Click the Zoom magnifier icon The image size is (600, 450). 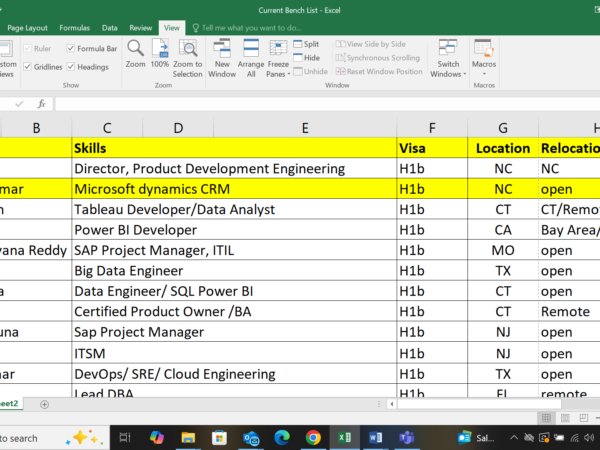(x=135, y=49)
